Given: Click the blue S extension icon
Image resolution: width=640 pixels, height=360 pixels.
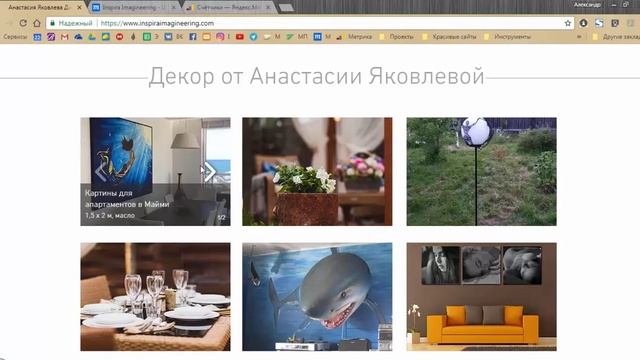Looking at the screenshot, I should coord(599,23).
